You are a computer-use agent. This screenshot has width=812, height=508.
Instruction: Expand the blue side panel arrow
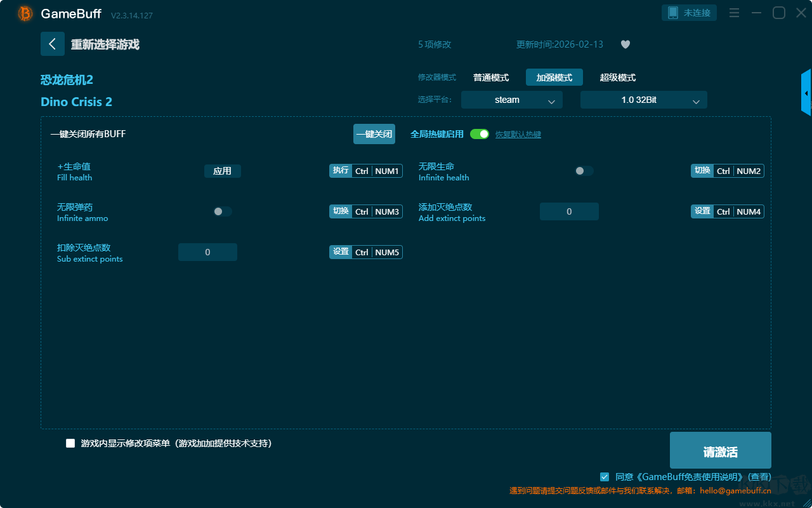[806, 93]
